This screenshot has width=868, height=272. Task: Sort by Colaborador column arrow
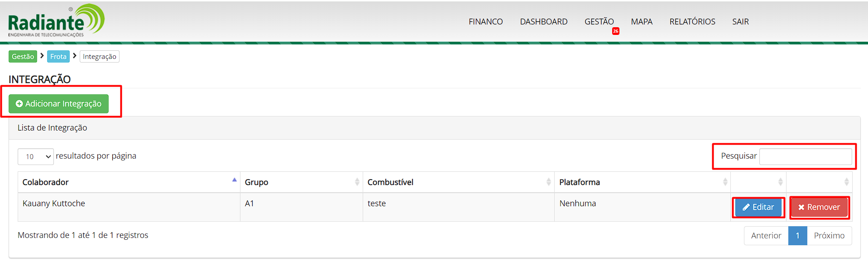click(x=234, y=181)
